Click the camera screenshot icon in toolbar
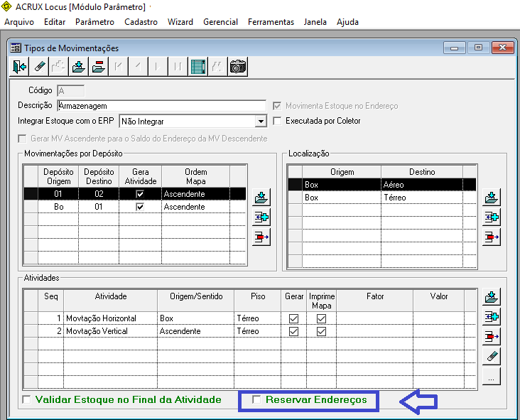The width and height of the screenshot is (520, 420). (237, 67)
